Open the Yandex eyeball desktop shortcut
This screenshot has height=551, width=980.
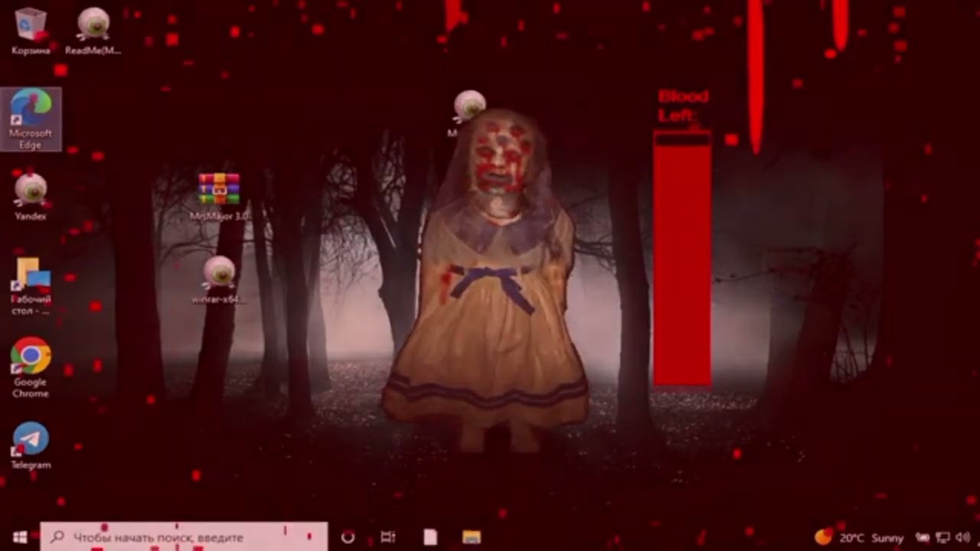click(31, 197)
